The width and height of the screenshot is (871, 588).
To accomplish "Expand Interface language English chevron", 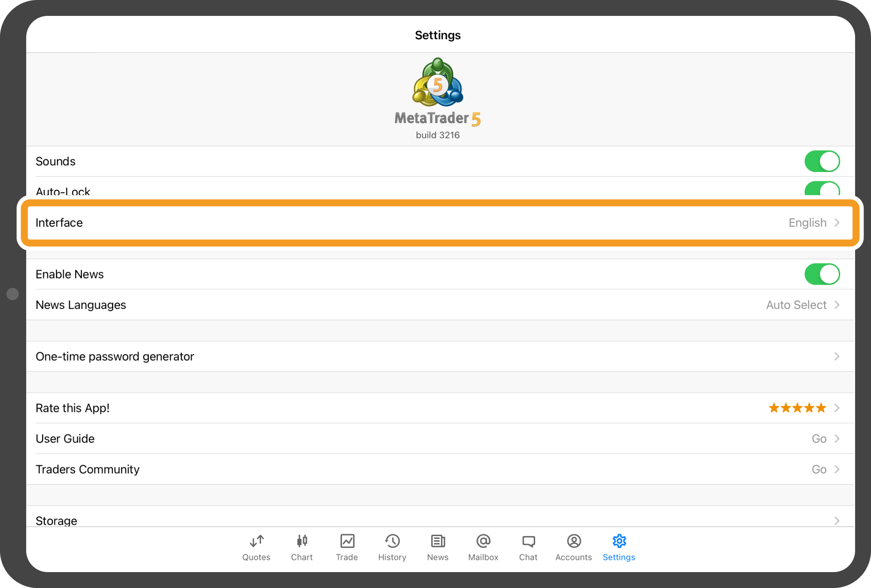I will coord(837,223).
